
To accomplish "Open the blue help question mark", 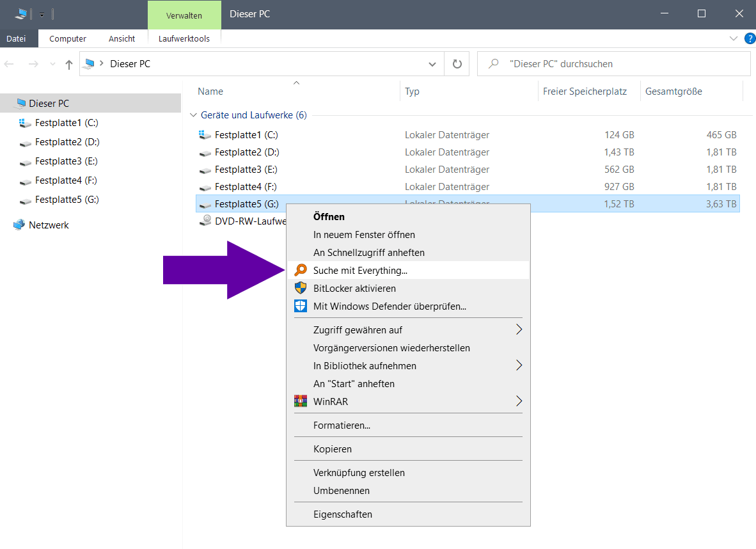I will 750,39.
